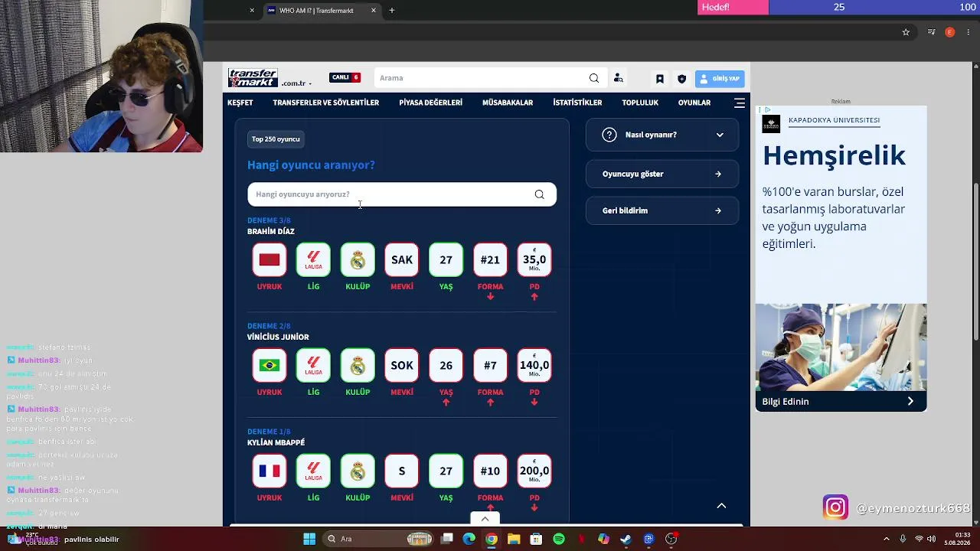Open the Windows Start menu

[309, 539]
